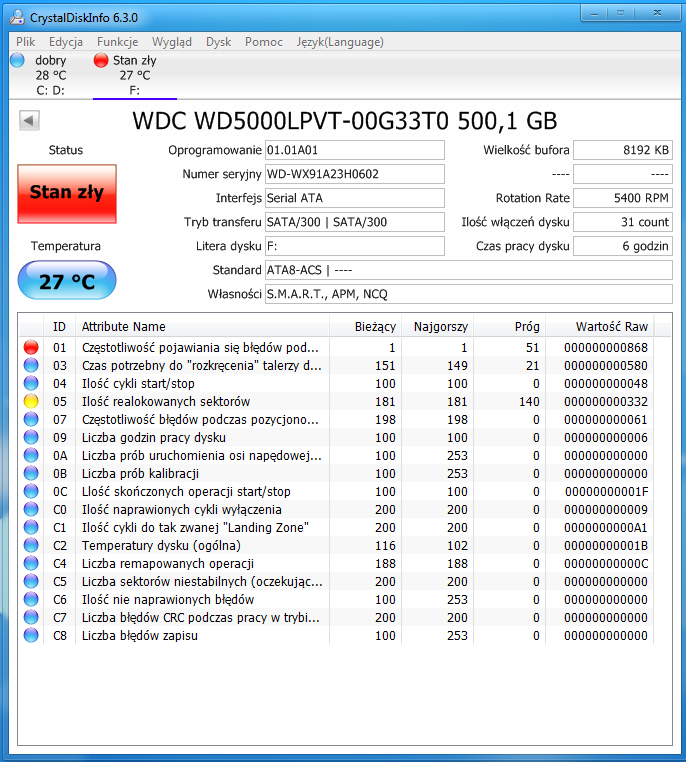Click the blue status icon of attribute C8
Screen dimensions: 686x762
[31, 635]
